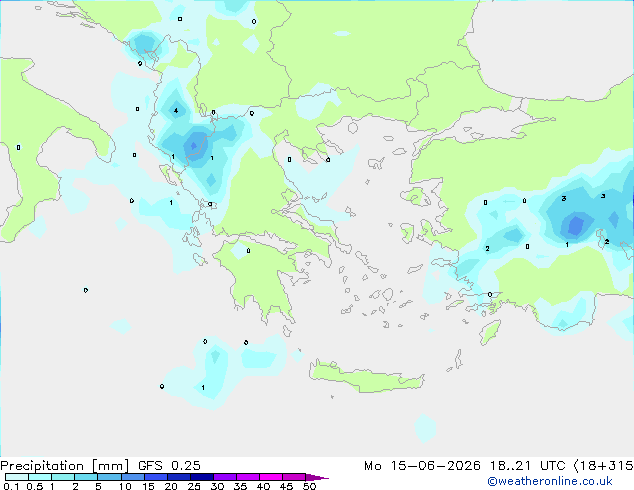The height and width of the screenshot is (490, 634).
Task: Click the legend value label '10'
Action: coord(125,486)
